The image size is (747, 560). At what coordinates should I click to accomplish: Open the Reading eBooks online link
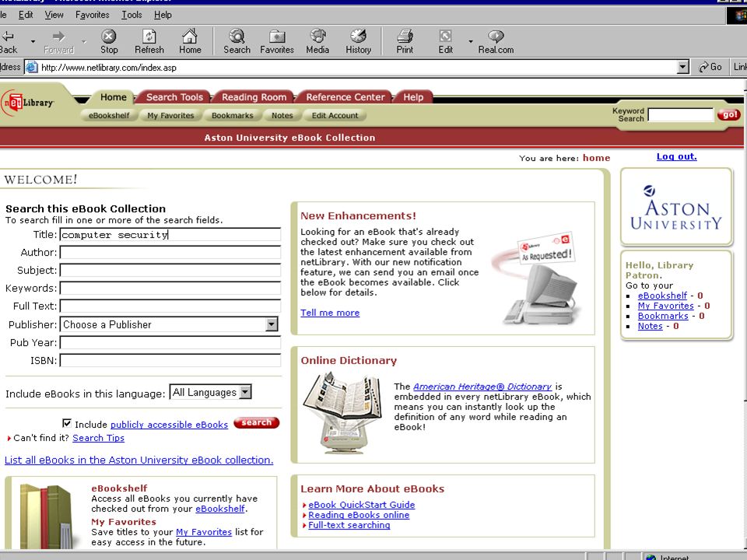pos(359,515)
